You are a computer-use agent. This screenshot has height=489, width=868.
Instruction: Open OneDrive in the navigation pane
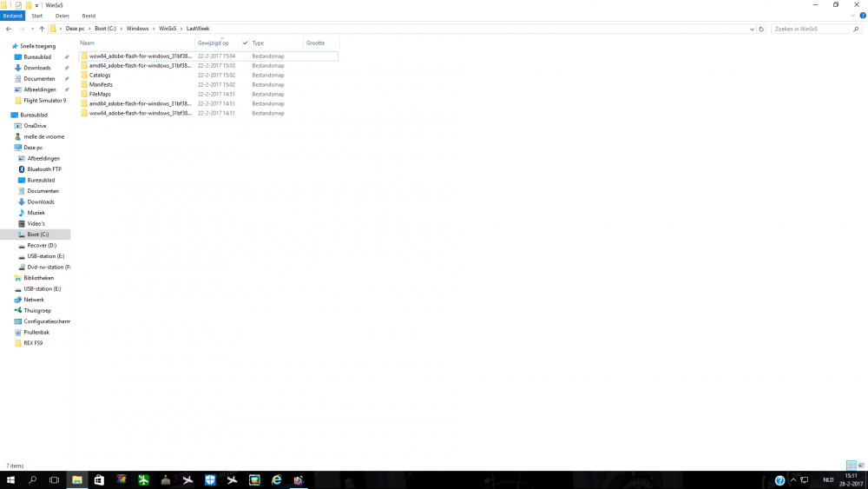(x=35, y=126)
